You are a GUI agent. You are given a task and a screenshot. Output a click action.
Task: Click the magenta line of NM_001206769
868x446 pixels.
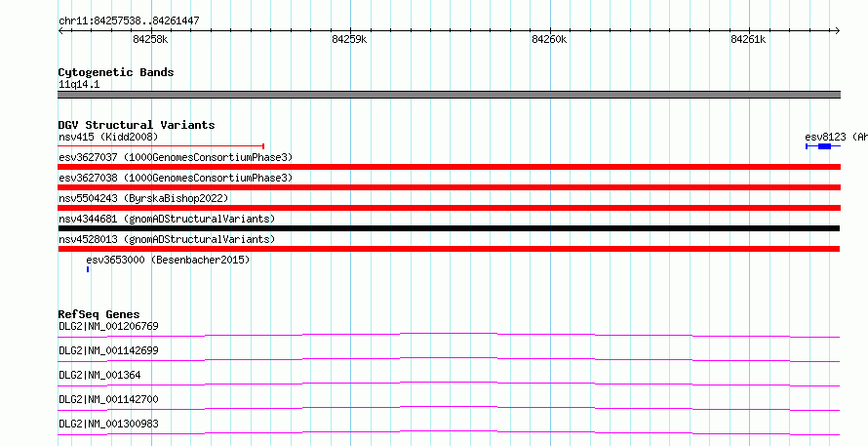point(449,335)
